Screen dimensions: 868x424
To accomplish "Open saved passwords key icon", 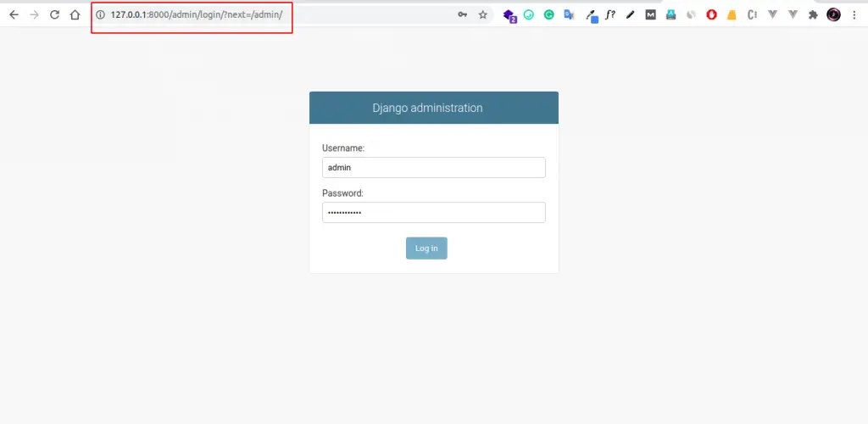I will [462, 15].
